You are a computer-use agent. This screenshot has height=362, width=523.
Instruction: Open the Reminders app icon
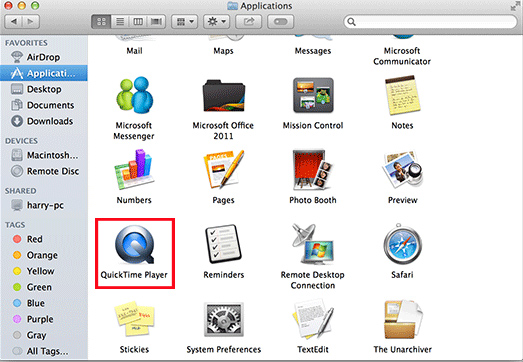[x=223, y=245]
